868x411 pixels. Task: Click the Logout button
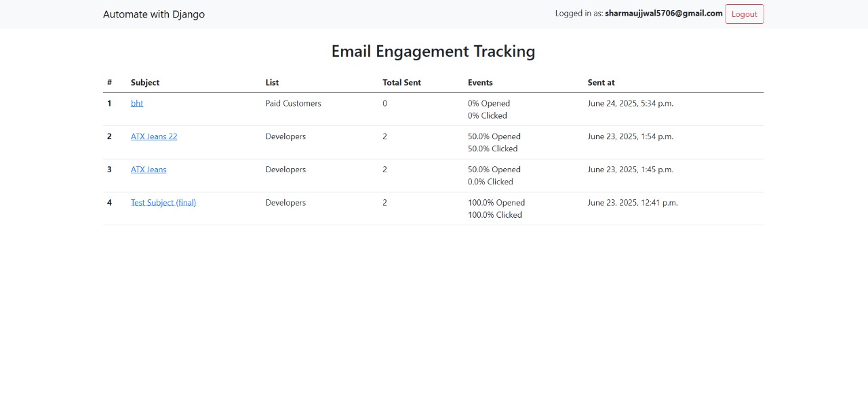click(x=744, y=14)
